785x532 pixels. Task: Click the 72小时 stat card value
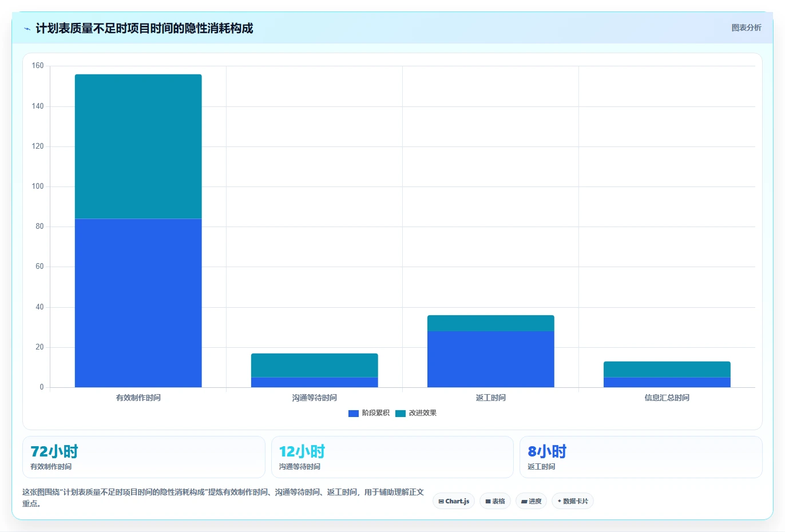[54, 451]
